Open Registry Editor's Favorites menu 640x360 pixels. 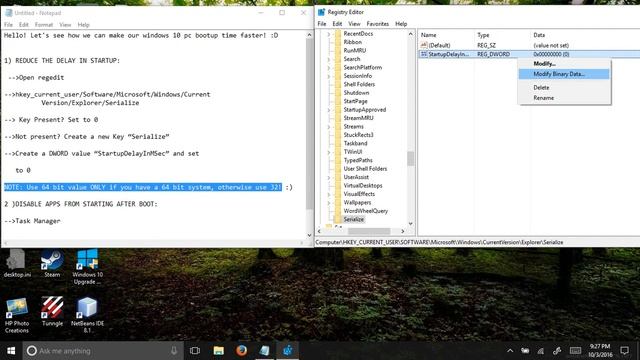[x=378, y=24]
